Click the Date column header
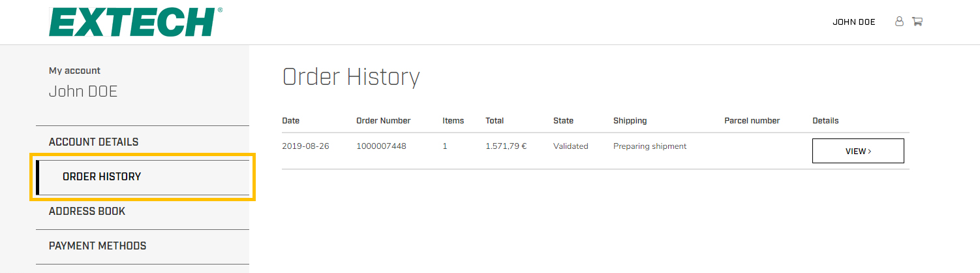Image resolution: width=980 pixels, height=273 pixels. pyautogui.click(x=291, y=121)
